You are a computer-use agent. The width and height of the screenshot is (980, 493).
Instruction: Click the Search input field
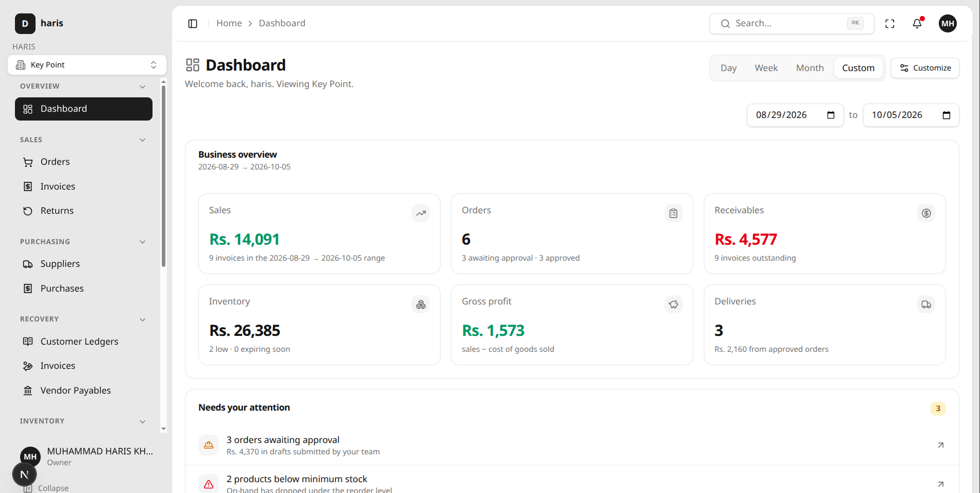click(x=792, y=24)
